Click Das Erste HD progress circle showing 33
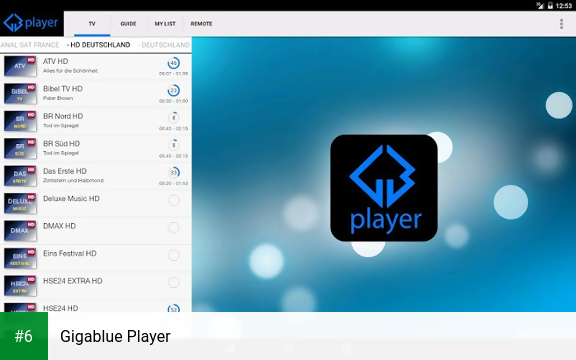This screenshot has height=360, width=576. 173,173
